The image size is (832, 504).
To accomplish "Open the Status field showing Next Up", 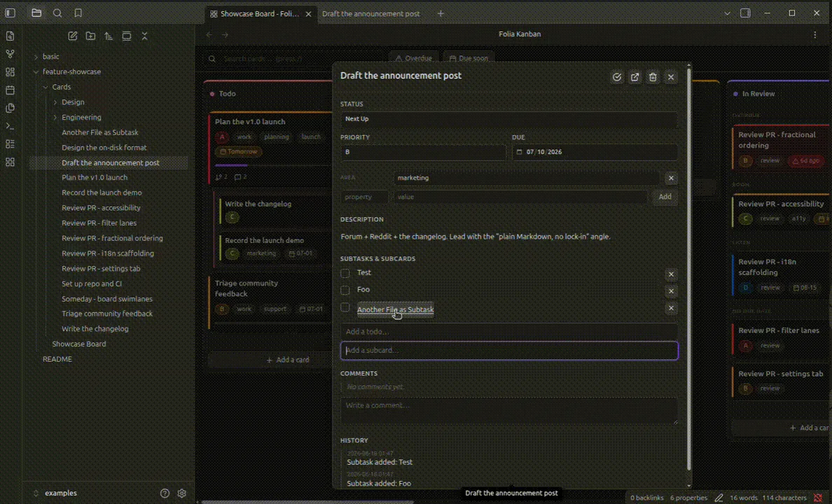I will pos(508,119).
